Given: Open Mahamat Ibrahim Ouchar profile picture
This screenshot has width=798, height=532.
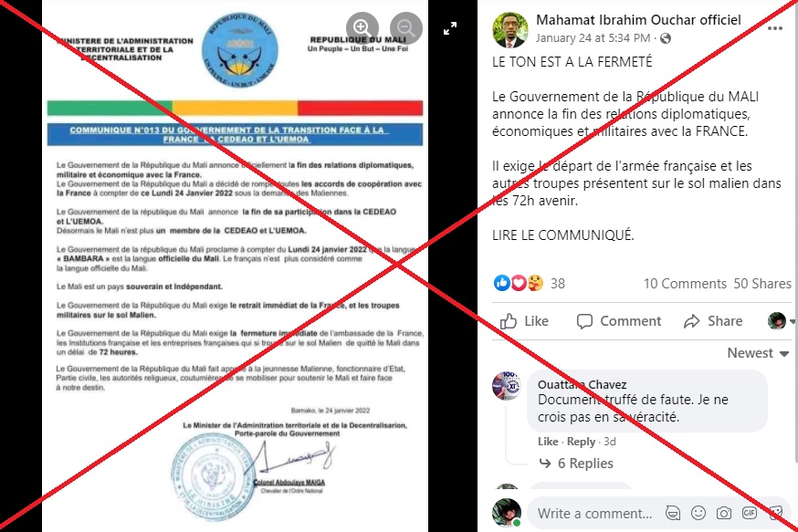Looking at the screenshot, I should tap(510, 29).
